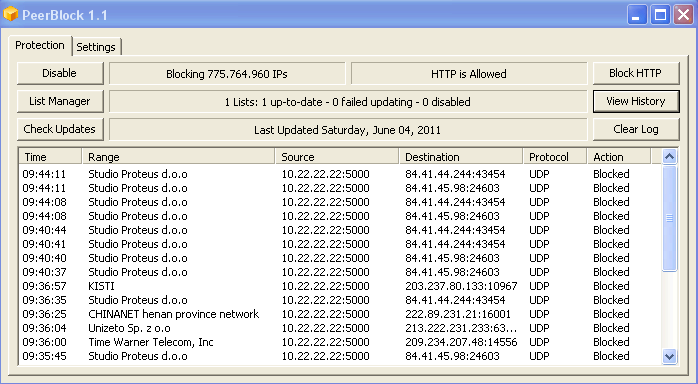Toggle HTTP blocking with Block HTTP button

636,73
